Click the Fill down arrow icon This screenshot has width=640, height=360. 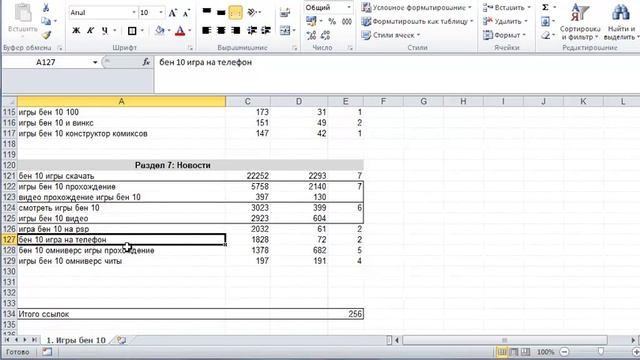tap(545, 21)
